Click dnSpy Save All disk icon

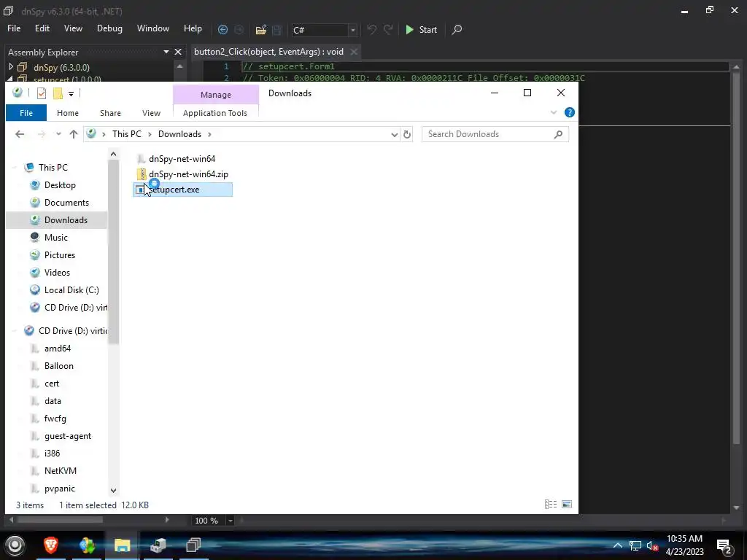[277, 30]
